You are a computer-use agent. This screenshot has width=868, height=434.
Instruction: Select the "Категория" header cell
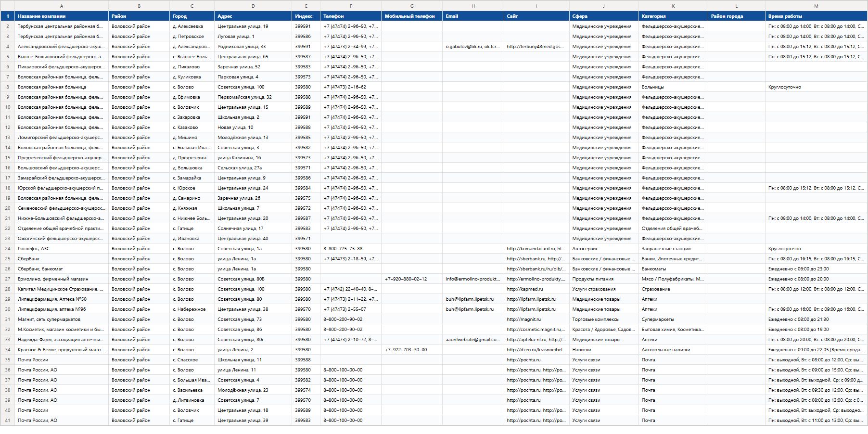[673, 16]
